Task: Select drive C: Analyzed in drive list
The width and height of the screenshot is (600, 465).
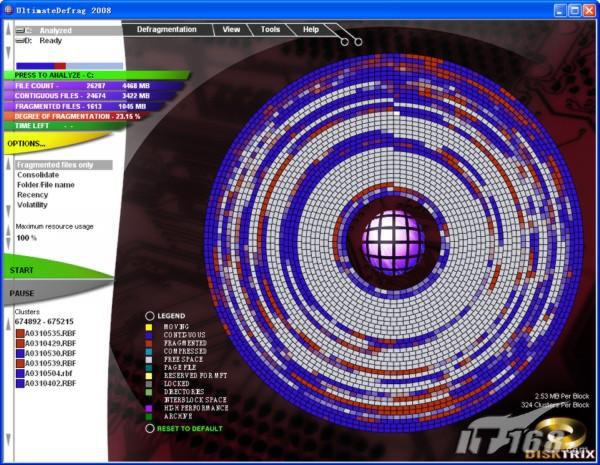Action: click(x=68, y=30)
